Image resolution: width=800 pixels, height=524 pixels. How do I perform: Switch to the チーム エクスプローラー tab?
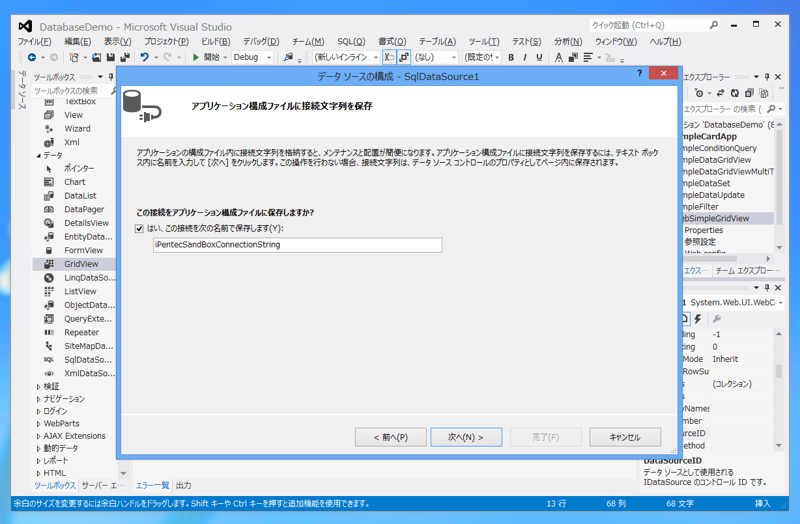click(x=747, y=270)
